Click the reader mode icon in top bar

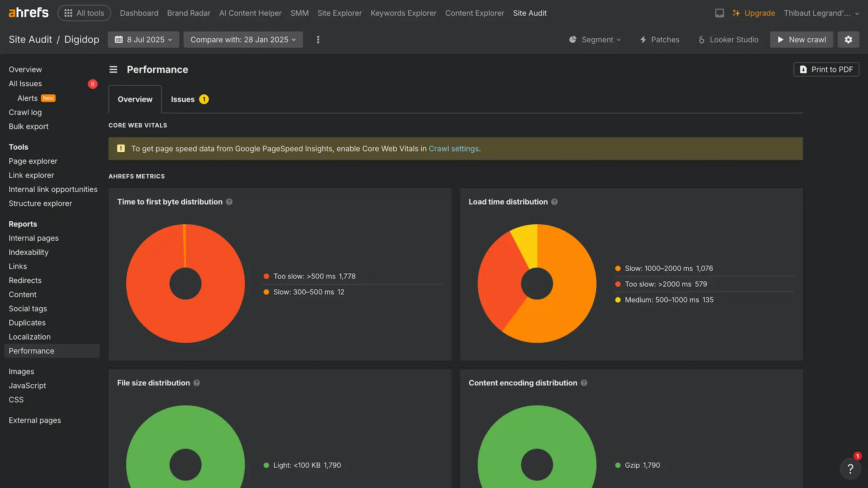[x=720, y=13]
